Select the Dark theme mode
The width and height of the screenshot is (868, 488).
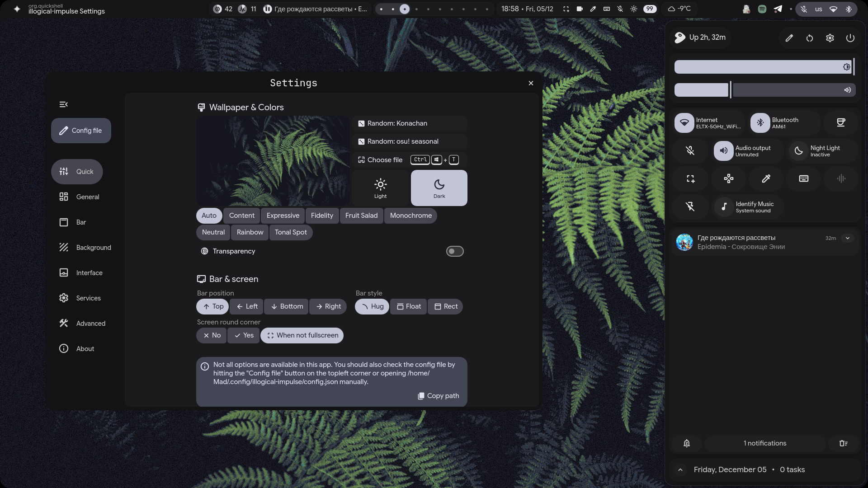pyautogui.click(x=439, y=188)
